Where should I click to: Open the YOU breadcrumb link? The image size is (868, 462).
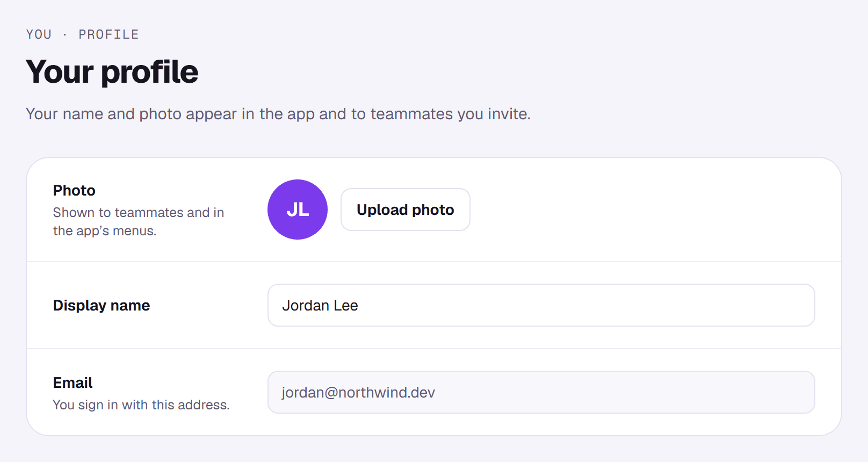coord(39,34)
